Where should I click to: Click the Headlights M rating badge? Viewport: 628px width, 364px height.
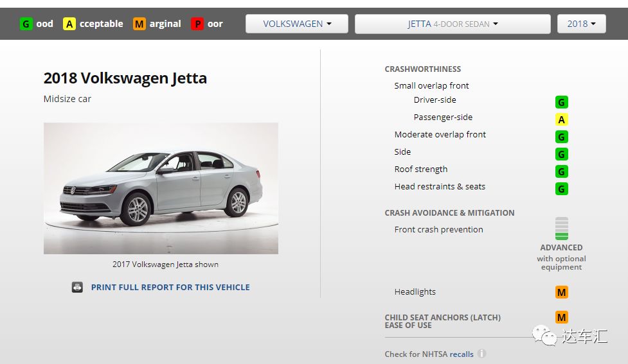point(562,292)
